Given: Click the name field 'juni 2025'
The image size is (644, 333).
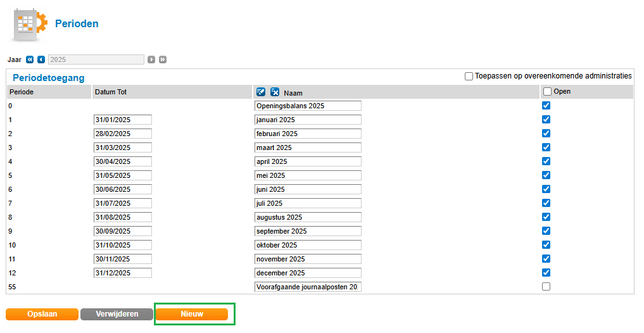Looking at the screenshot, I should [x=308, y=189].
